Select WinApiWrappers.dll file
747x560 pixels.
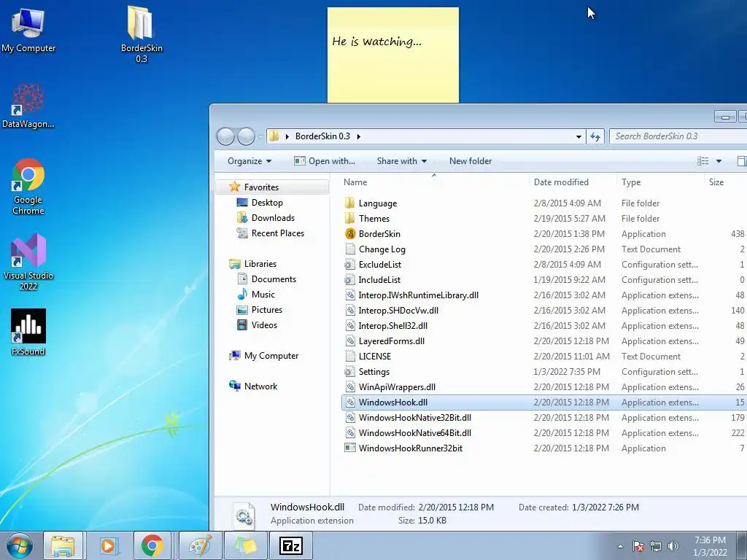click(x=397, y=387)
